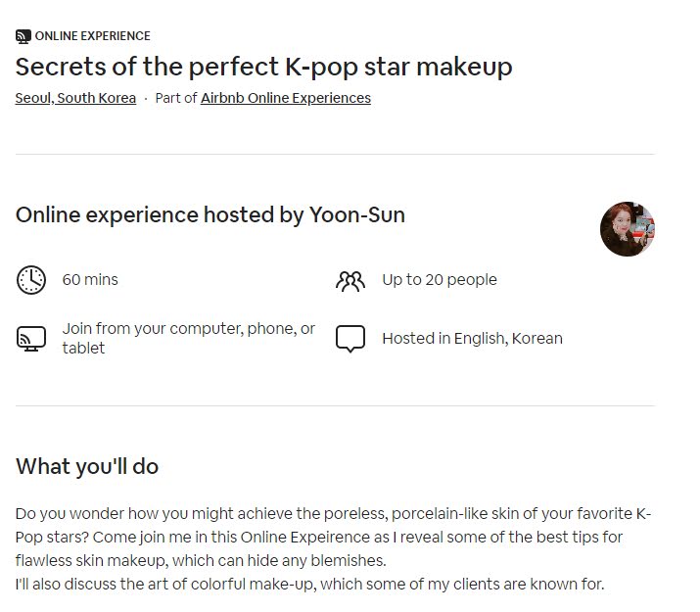Click the description paragraph about porcelain-like skin
Screen dimensions: 700x612
click(x=334, y=537)
